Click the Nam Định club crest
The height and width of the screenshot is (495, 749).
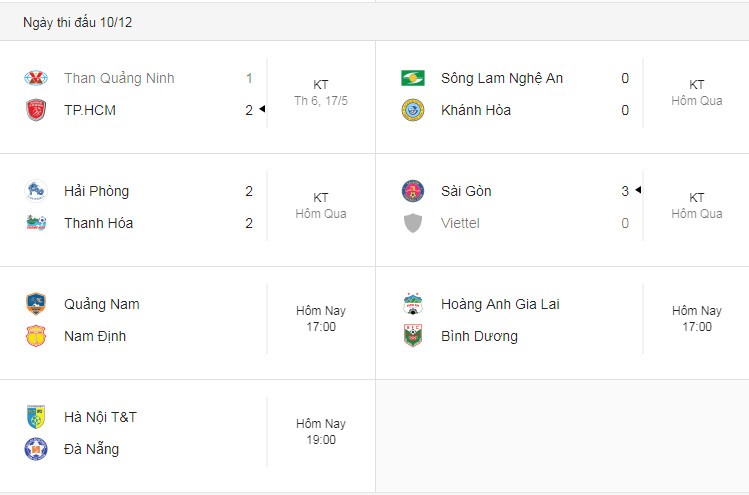(x=36, y=336)
